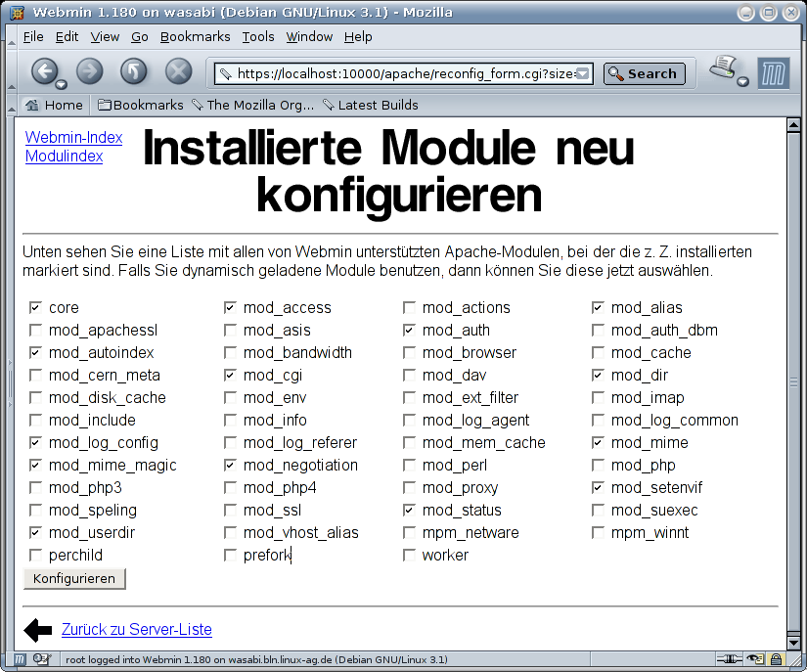Uncheck the mod_auth checkbox
The width and height of the screenshot is (807, 672).
click(409, 330)
